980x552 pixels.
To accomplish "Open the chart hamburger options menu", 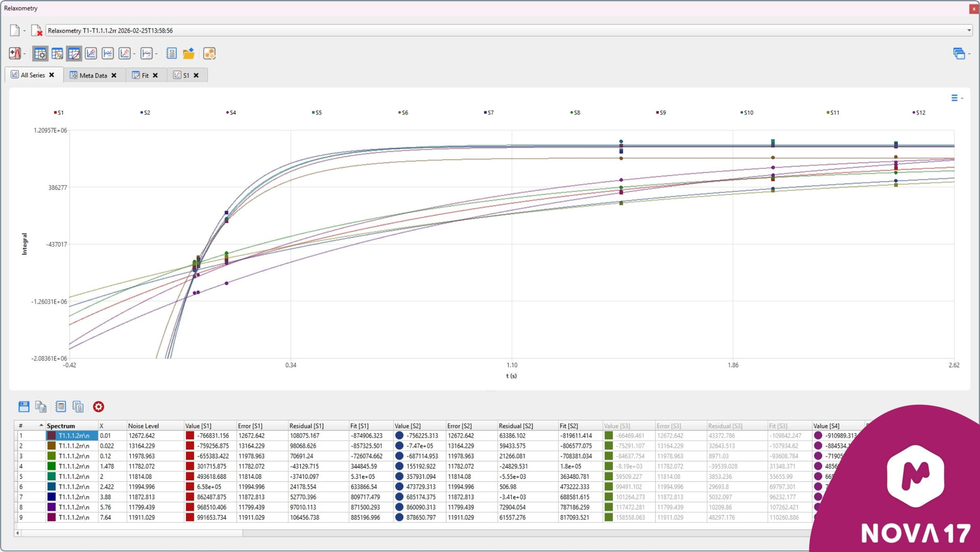I will [x=954, y=98].
